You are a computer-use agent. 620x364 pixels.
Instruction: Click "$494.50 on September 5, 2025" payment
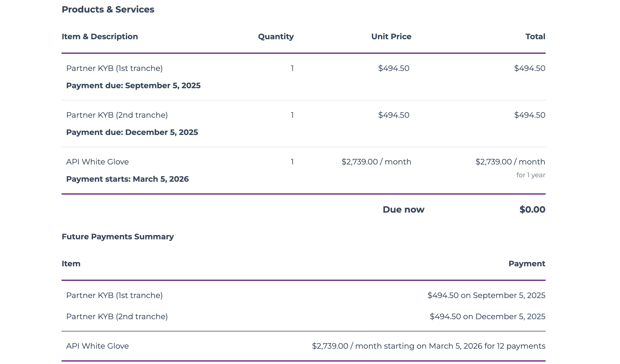point(486,295)
